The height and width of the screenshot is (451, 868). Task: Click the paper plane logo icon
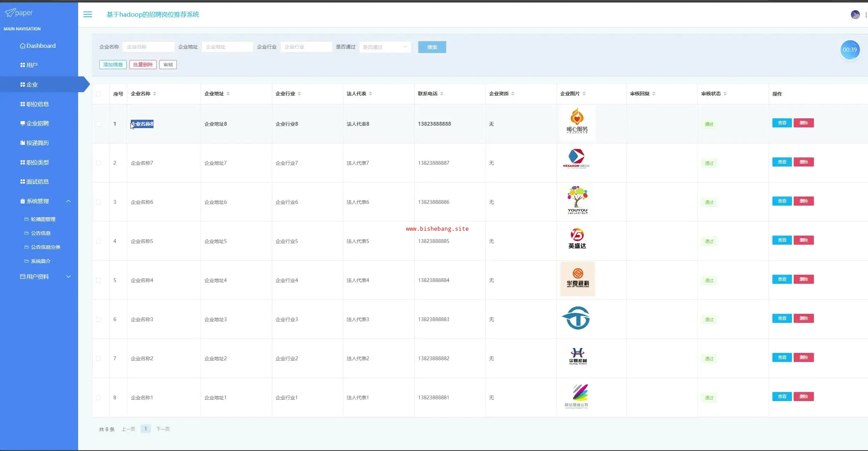click(x=10, y=13)
